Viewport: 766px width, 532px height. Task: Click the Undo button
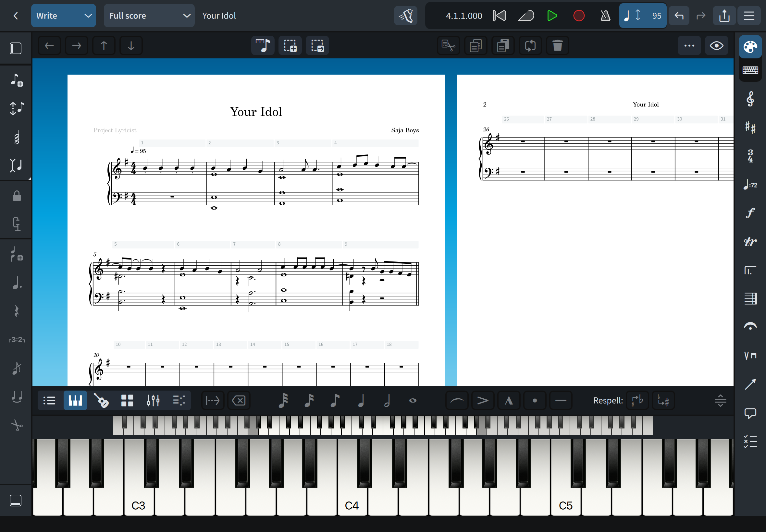point(679,15)
